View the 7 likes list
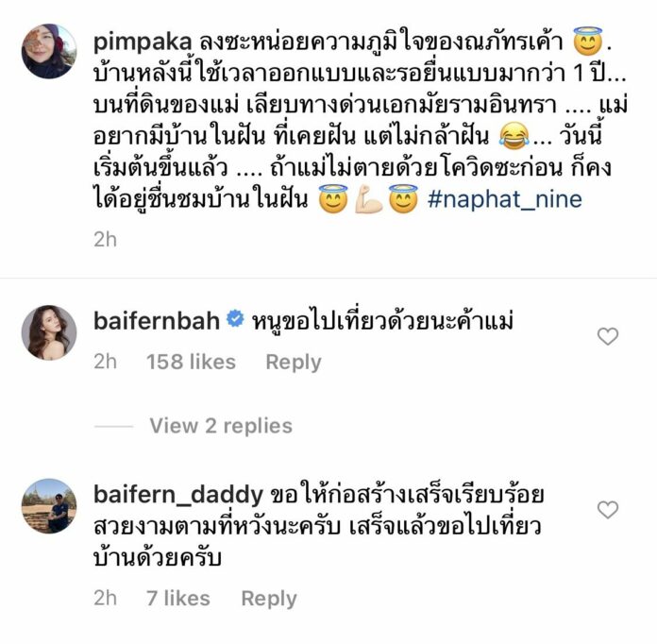657x644 pixels. coord(178,599)
